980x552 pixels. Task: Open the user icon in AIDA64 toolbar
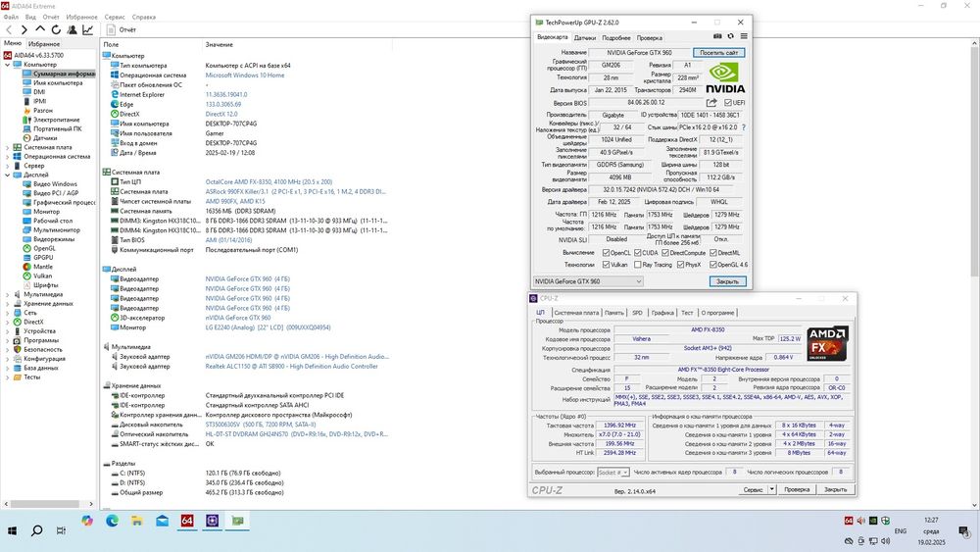[72, 29]
